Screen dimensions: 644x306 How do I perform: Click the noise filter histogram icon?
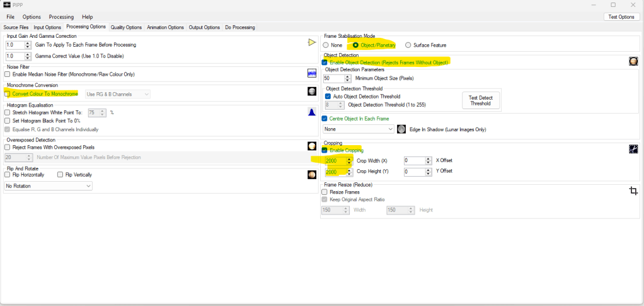click(x=311, y=74)
